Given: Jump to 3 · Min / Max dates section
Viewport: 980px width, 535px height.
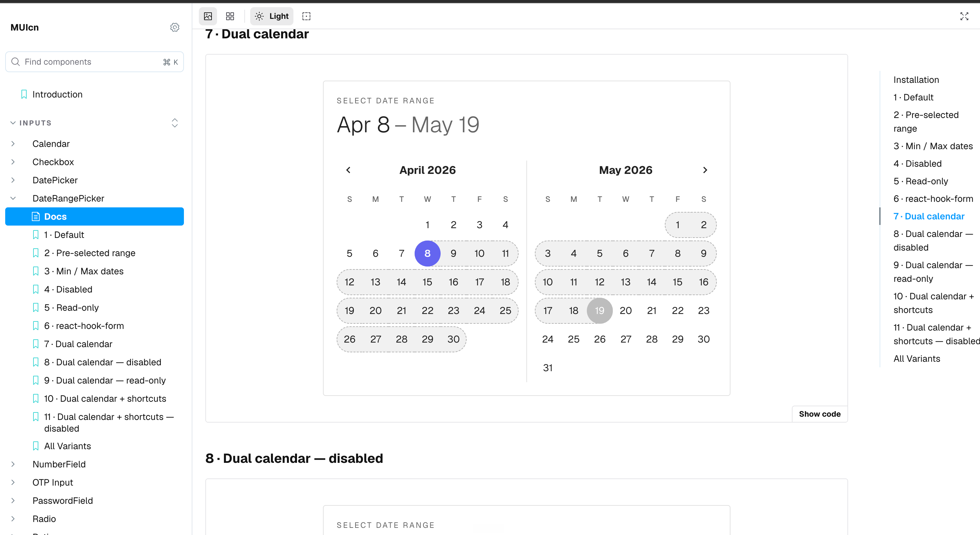Looking at the screenshot, I should tap(933, 146).
